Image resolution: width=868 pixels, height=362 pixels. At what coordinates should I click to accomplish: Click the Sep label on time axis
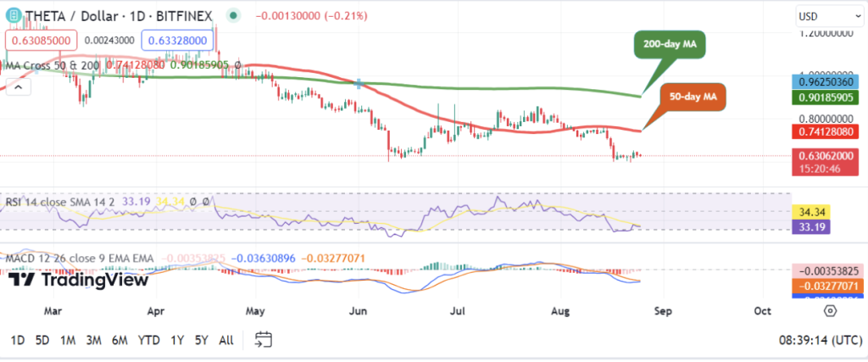coord(663,311)
